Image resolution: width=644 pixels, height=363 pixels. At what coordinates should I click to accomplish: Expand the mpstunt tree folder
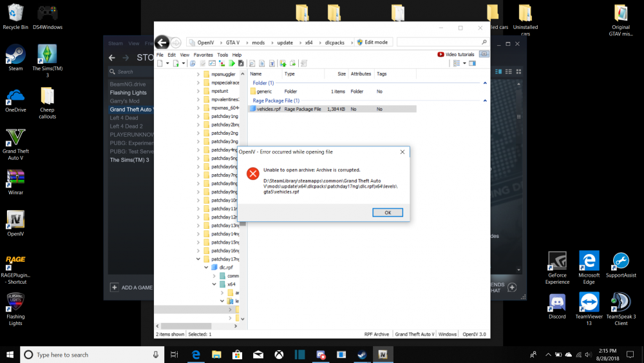coord(198,92)
